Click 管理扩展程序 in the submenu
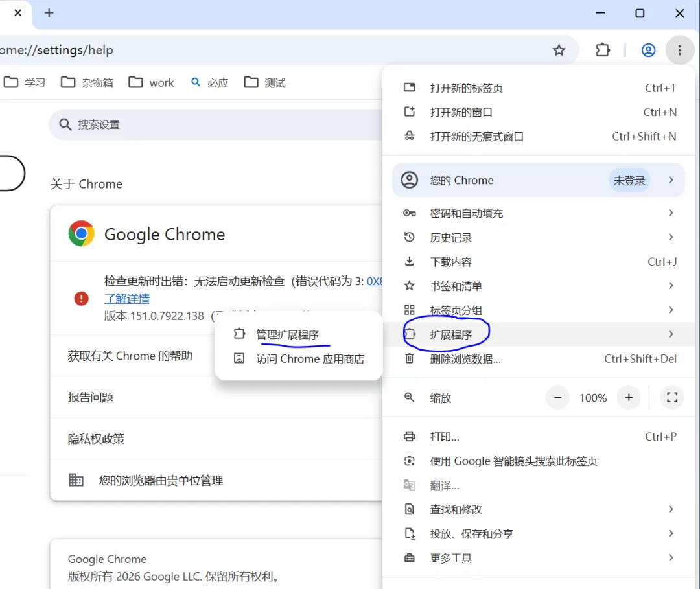This screenshot has width=700, height=589. pos(299,334)
